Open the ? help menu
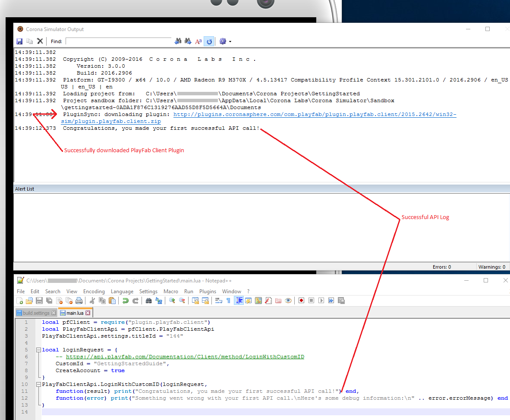This screenshot has width=510, height=420. coord(249,291)
